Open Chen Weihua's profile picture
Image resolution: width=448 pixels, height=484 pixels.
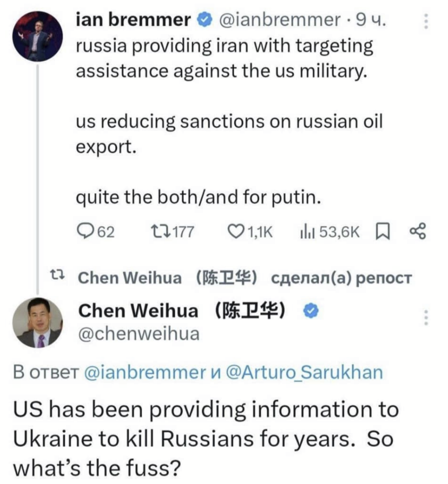37,323
